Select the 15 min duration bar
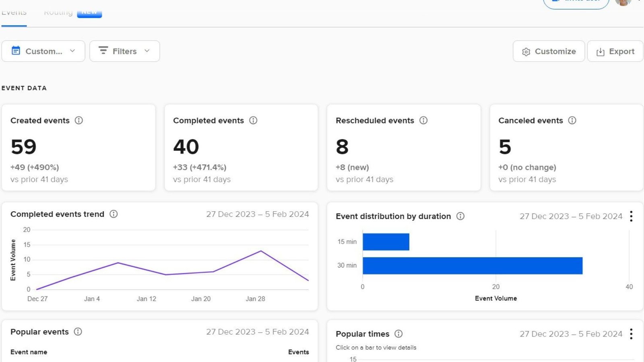644x362 pixels. 386,242
